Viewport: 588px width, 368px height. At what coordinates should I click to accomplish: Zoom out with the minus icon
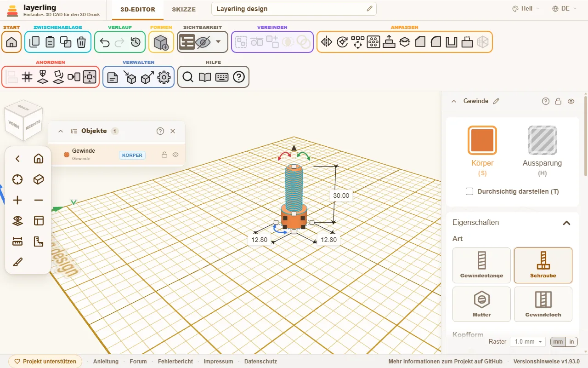[39, 200]
